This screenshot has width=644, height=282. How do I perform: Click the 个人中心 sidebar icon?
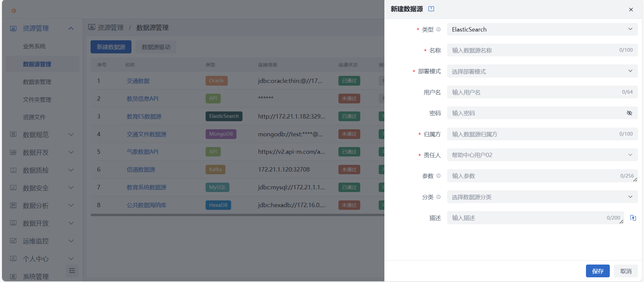point(13,258)
